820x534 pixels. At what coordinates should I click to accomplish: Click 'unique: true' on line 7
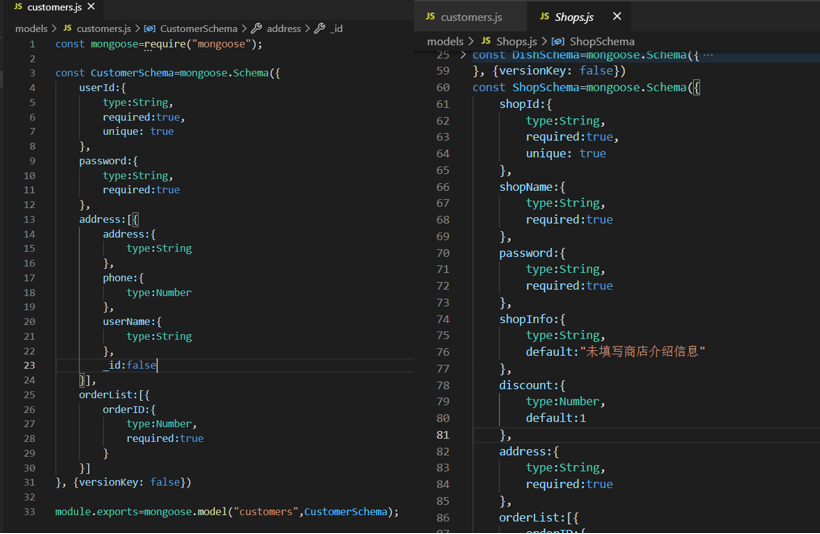(138, 132)
